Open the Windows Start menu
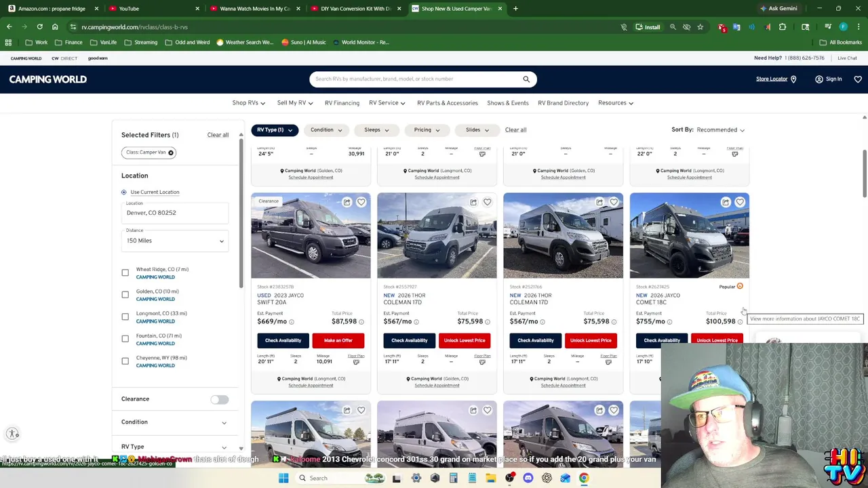This screenshot has height=488, width=868. 283,478
